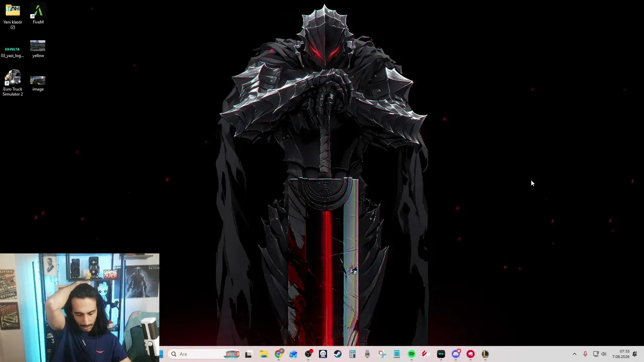
Task: Open the red slashed icon app in taskbar
Action: coord(426,354)
